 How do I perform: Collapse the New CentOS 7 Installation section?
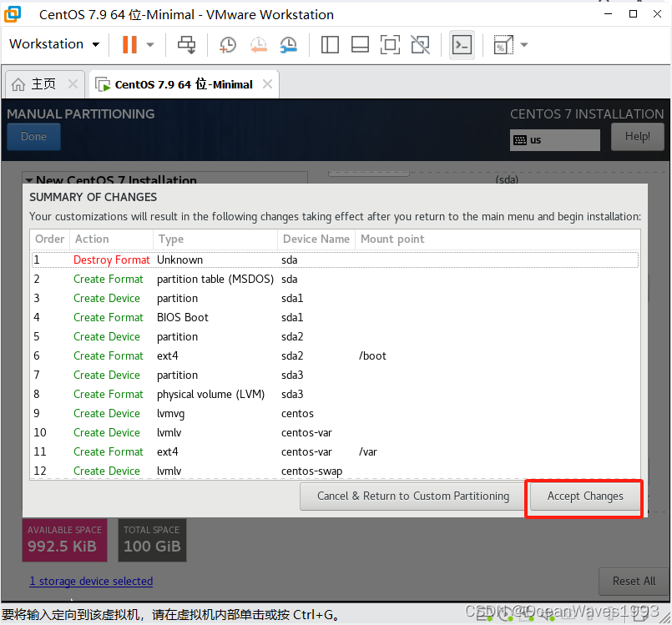click(29, 180)
